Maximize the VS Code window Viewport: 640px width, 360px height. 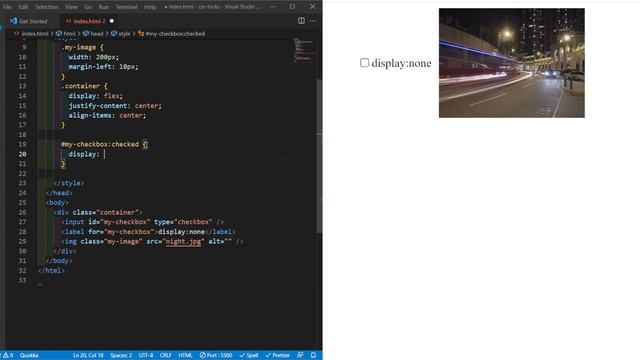click(x=292, y=7)
